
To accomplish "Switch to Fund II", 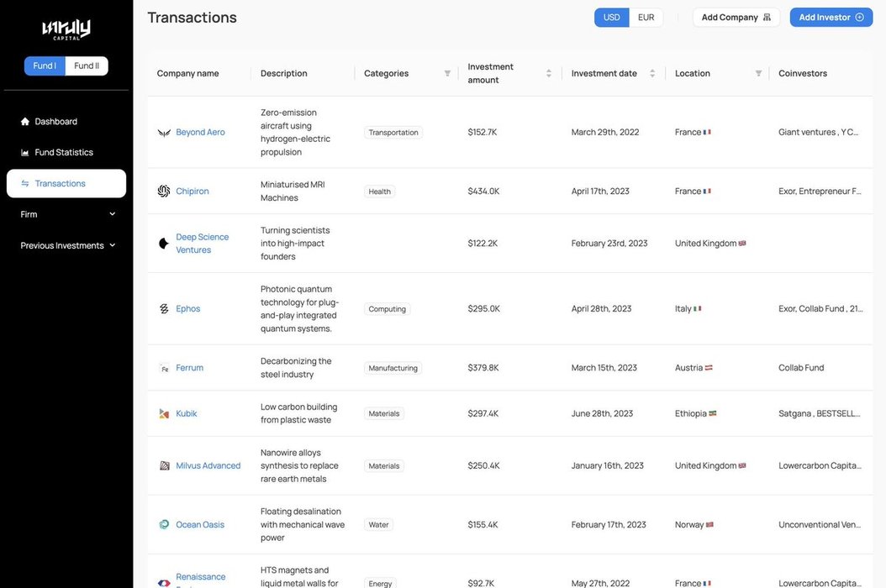I will (x=87, y=66).
